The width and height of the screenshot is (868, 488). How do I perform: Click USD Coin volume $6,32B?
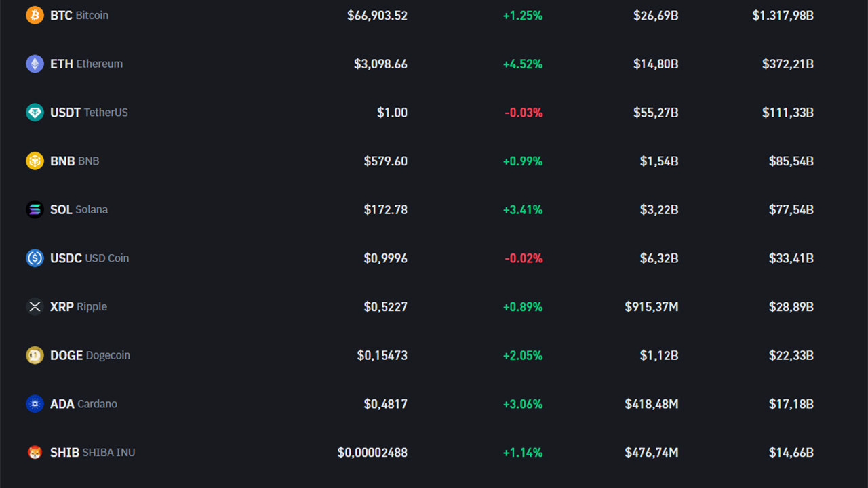tap(659, 258)
